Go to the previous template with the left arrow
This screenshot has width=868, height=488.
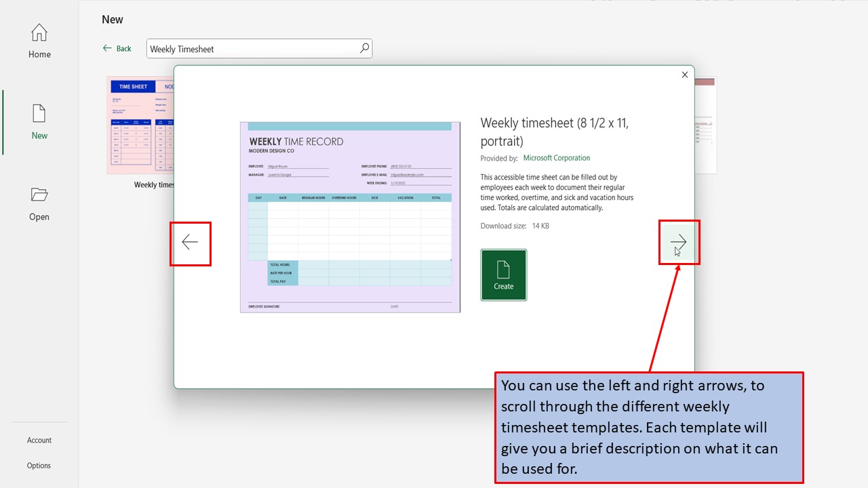click(x=190, y=242)
